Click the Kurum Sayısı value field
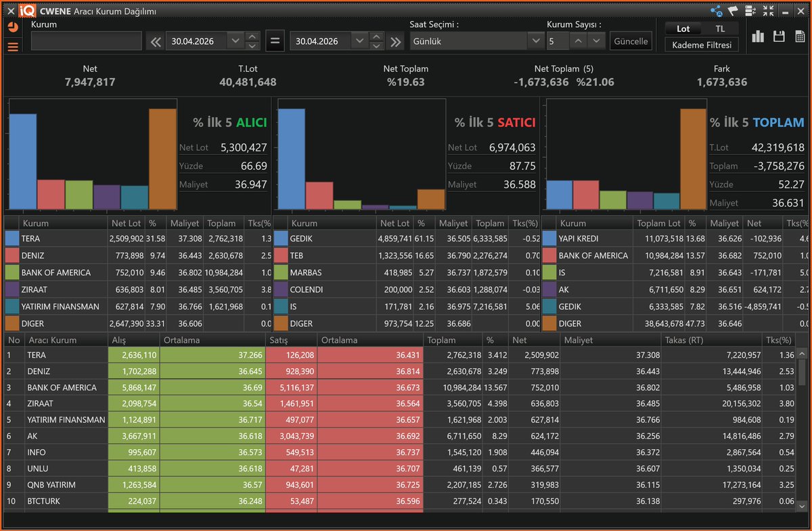 (x=558, y=41)
